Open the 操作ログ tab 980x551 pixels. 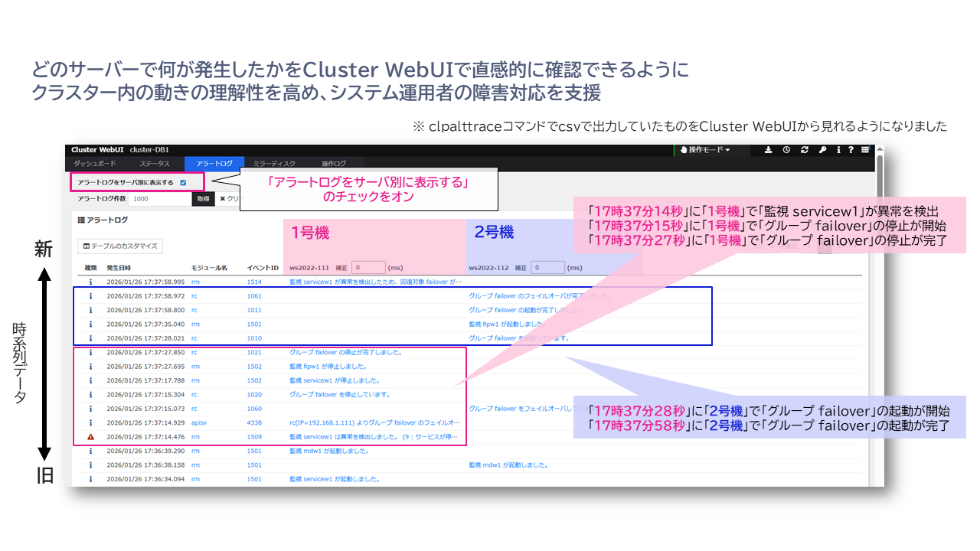(334, 164)
